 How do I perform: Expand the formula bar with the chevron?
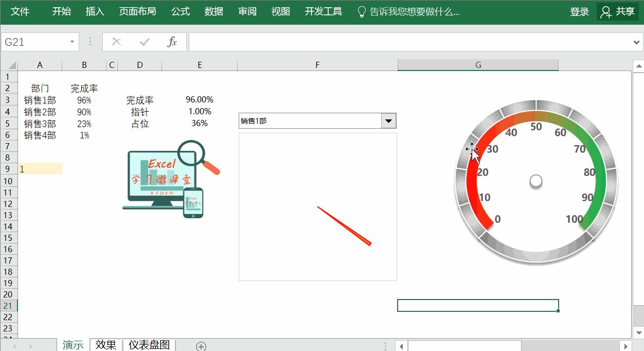[637, 42]
